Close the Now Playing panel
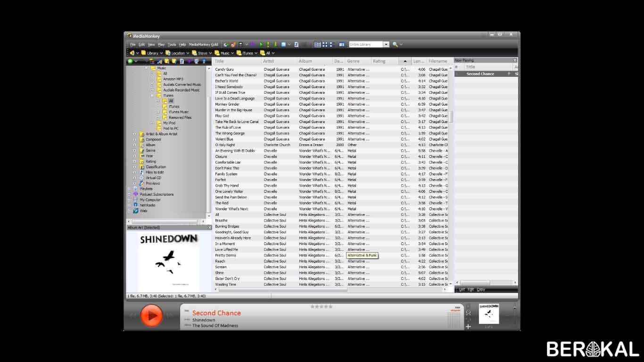This screenshot has height=362, width=644. (515, 60)
